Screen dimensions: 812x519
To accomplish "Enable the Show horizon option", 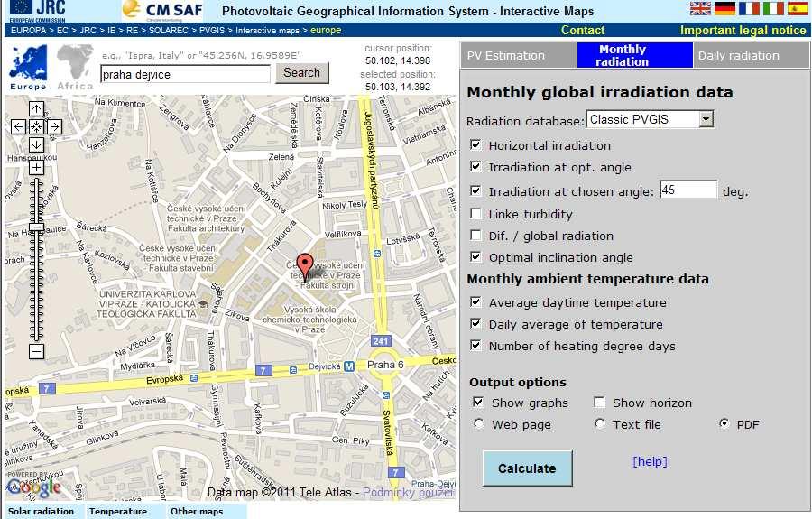I will [599, 402].
